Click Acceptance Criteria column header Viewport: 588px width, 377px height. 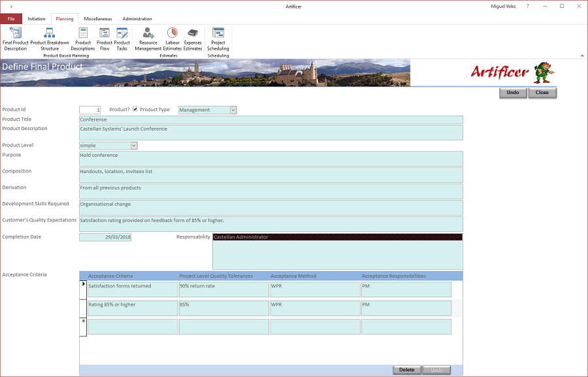(110, 276)
